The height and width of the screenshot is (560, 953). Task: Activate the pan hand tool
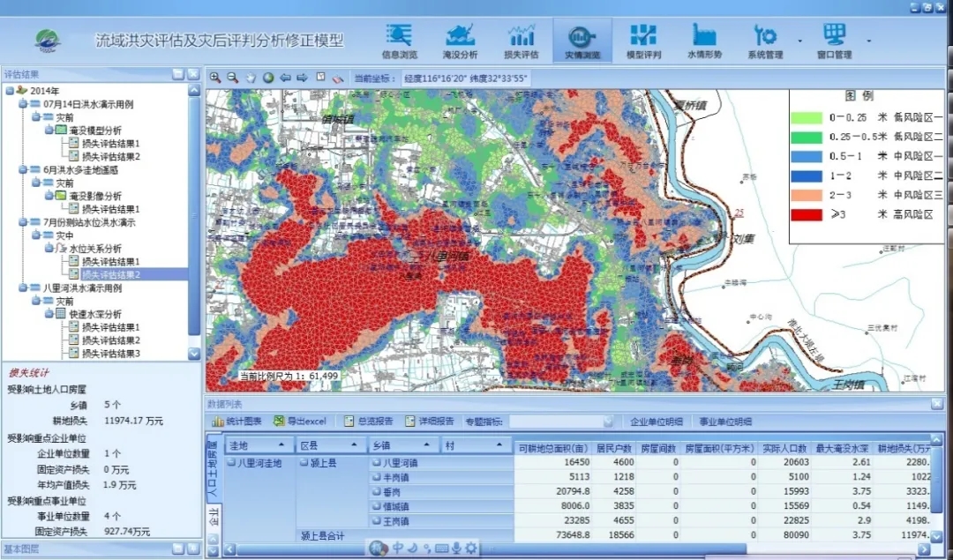pos(251,78)
